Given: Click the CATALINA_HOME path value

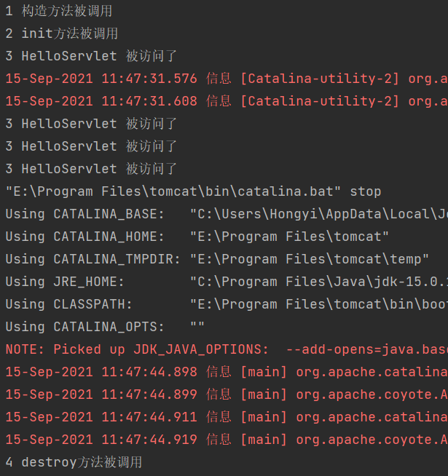Looking at the screenshot, I should [289, 237].
